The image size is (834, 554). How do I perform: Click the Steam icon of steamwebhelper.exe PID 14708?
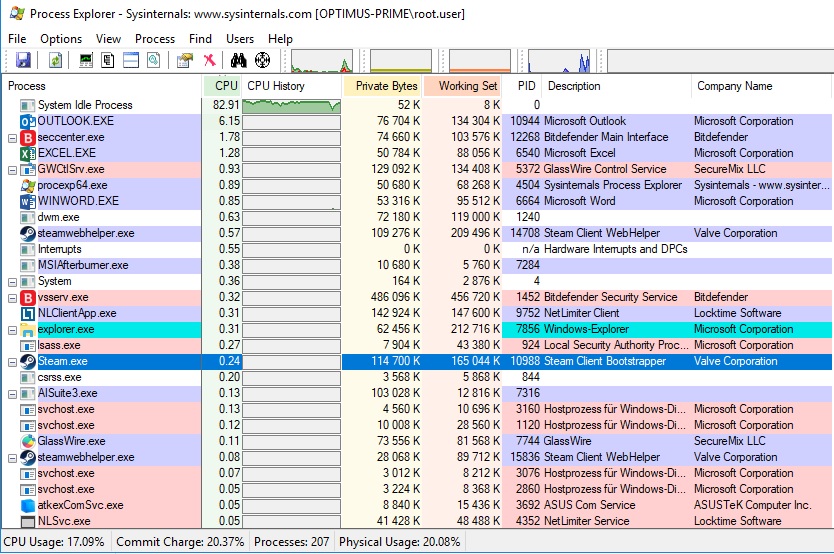(x=28, y=233)
